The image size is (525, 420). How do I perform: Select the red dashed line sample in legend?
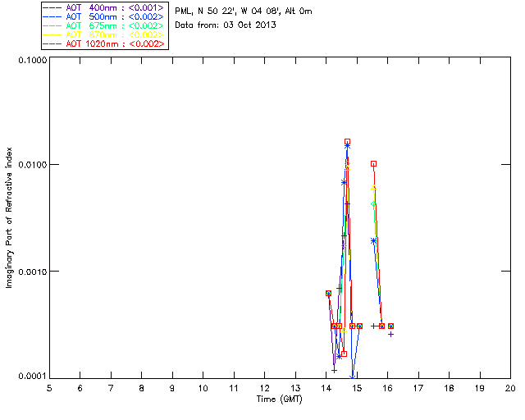pos(52,43)
